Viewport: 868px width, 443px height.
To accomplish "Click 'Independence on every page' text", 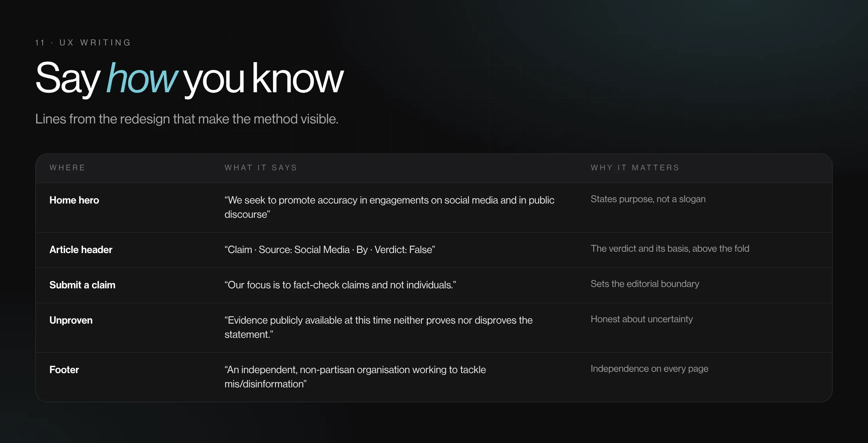I will (649, 369).
